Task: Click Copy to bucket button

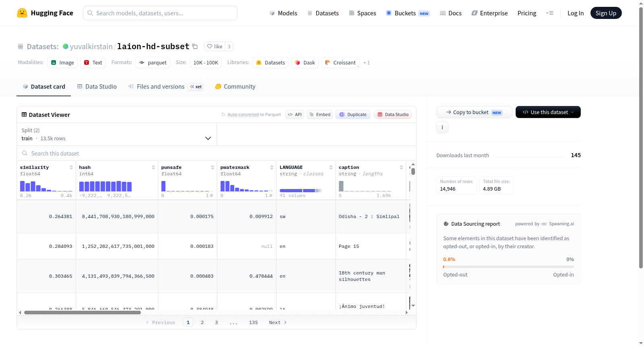Action: (x=474, y=112)
